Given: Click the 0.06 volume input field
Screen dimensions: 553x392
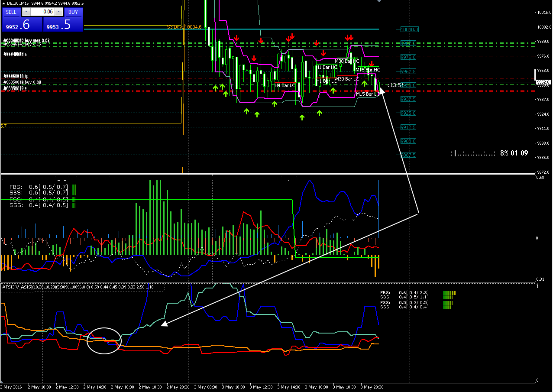Looking at the screenshot, I should (x=42, y=12).
